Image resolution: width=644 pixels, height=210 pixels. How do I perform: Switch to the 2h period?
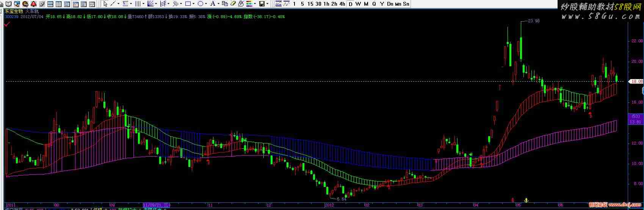334,4
